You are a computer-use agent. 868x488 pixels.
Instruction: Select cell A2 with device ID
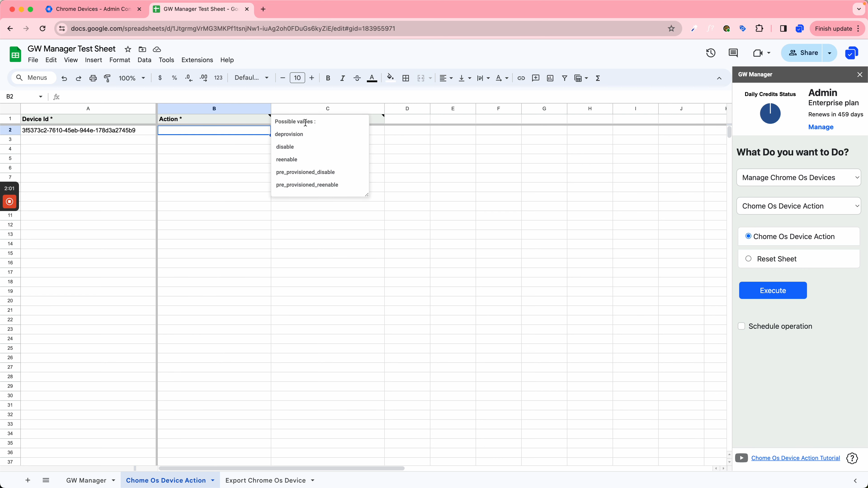click(88, 130)
